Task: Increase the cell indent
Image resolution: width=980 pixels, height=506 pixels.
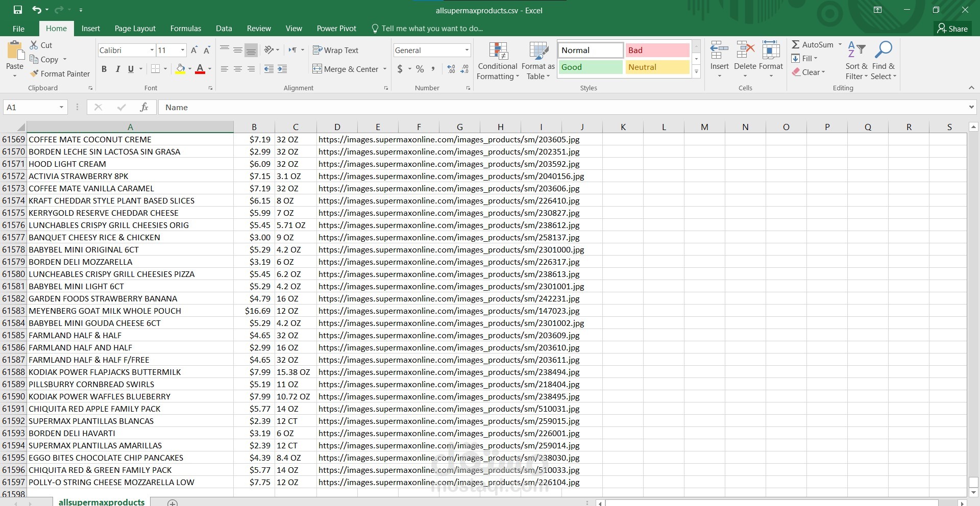Action: tap(282, 69)
